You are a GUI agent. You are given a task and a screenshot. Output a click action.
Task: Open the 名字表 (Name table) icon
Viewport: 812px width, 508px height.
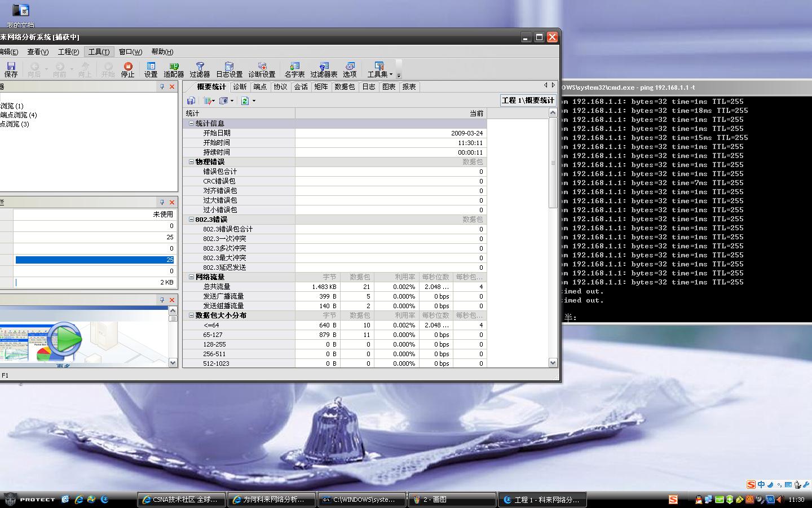(294, 69)
